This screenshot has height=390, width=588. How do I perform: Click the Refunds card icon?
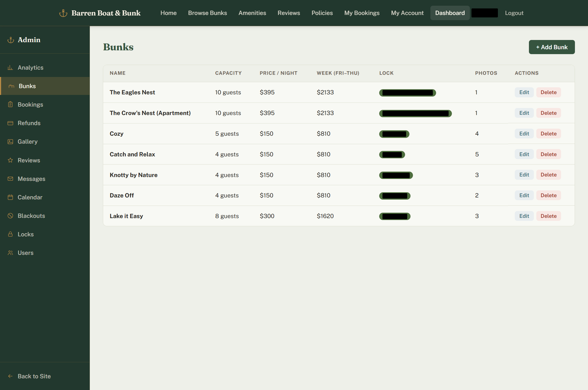[10, 123]
